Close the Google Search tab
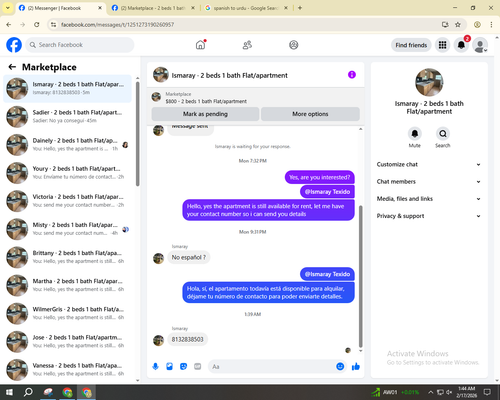The image size is (500, 400). [x=286, y=8]
